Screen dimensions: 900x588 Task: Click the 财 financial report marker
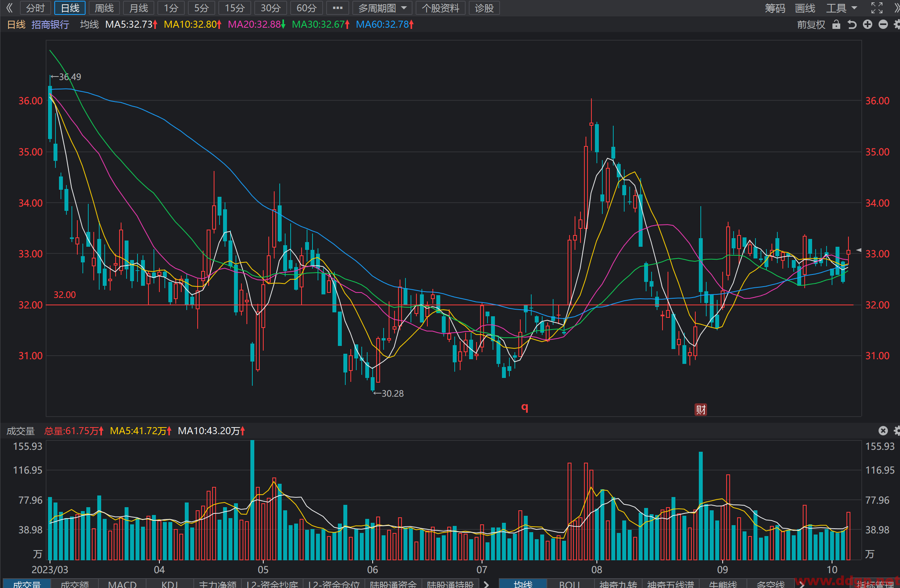tap(701, 410)
